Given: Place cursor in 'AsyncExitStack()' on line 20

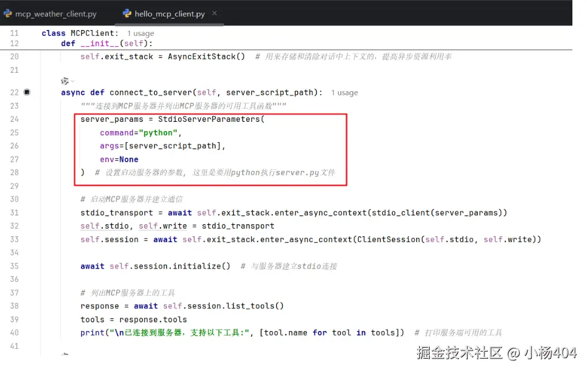Looking at the screenshot, I should 206,57.
